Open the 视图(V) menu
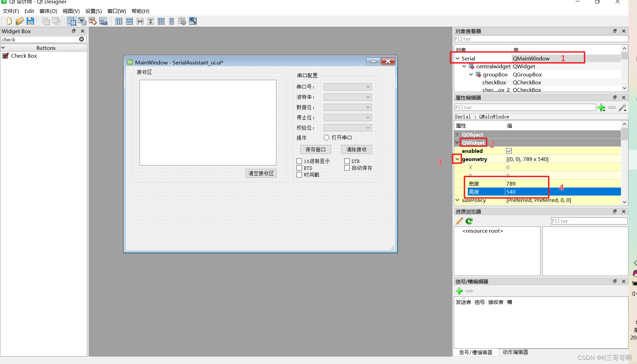The width and height of the screenshot is (637, 364). tap(71, 11)
